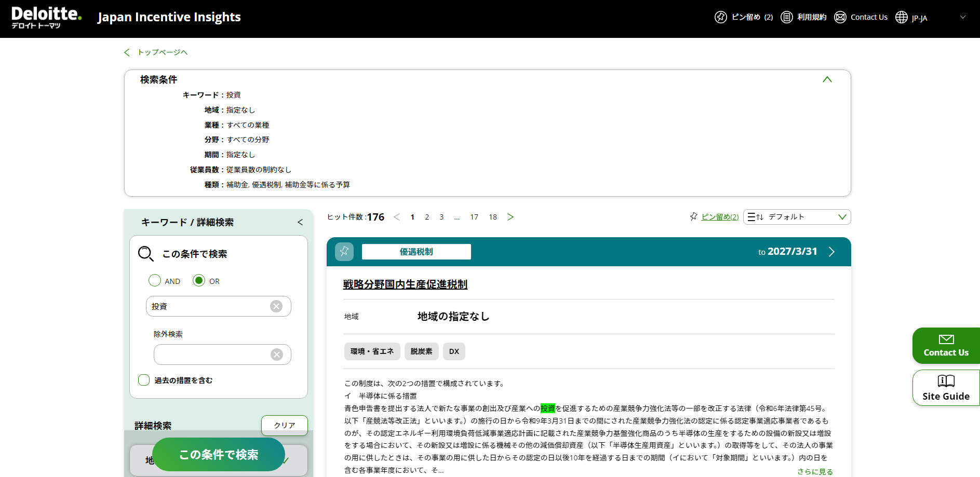Click the pin icon beside ピン留め(2) link
The width and height of the screenshot is (980, 477).
coord(693,216)
